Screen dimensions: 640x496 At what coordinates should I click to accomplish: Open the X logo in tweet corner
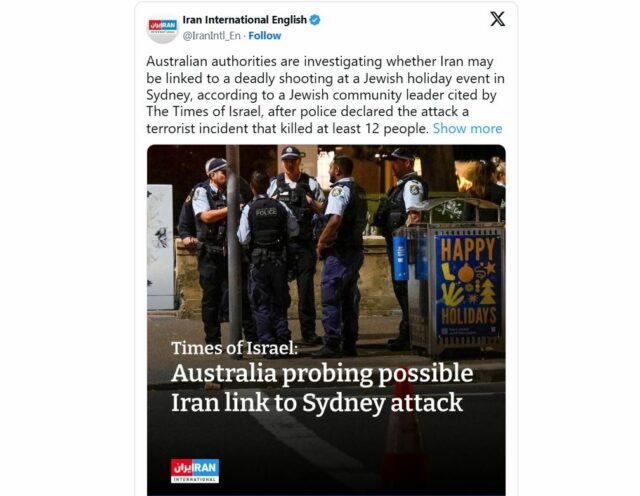(x=498, y=19)
